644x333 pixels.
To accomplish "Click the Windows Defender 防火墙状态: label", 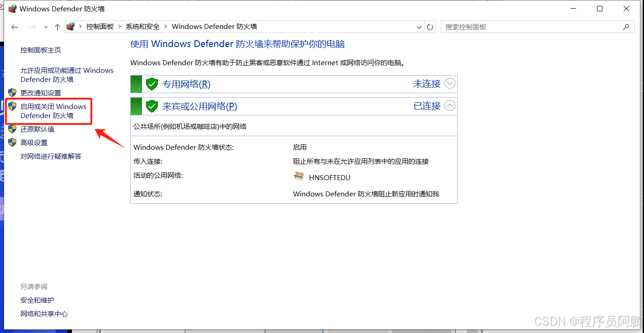I will click(x=184, y=147).
